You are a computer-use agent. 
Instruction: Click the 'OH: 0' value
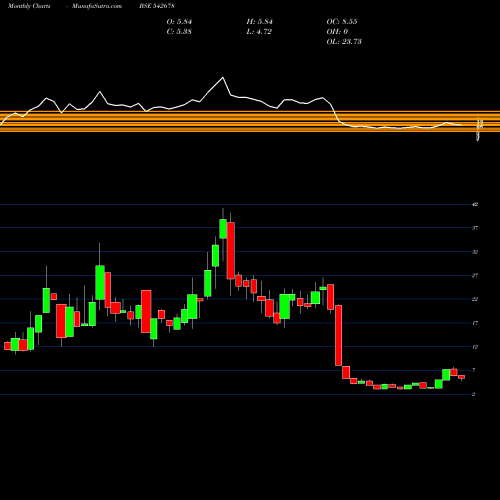337,32
